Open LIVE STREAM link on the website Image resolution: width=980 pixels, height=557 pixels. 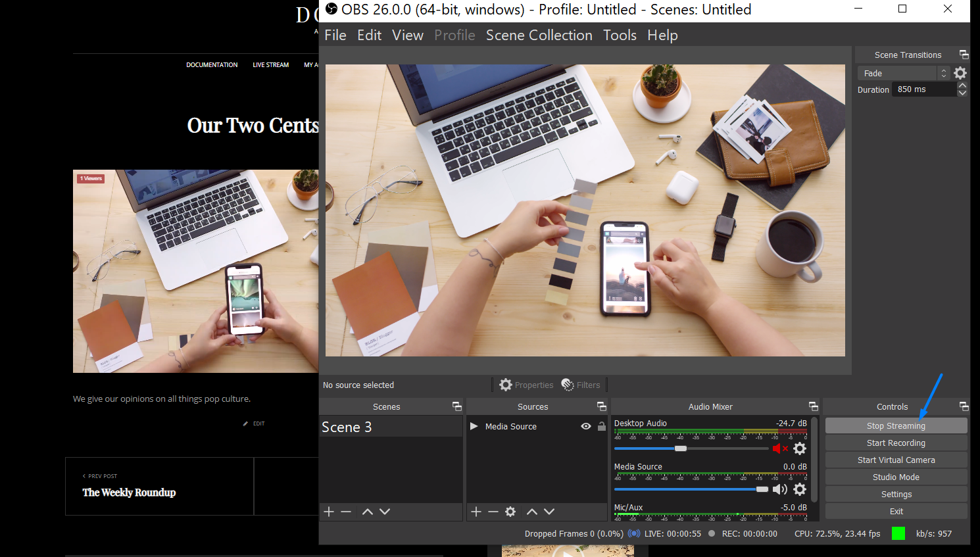tap(271, 64)
